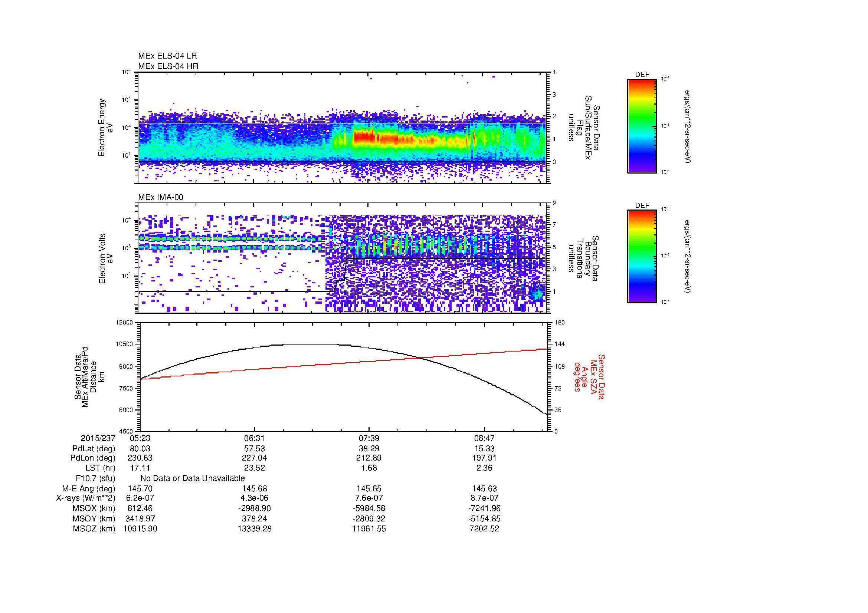Click the LST value '2.36'
Viewport: 868px width, 613px height.
(484, 468)
